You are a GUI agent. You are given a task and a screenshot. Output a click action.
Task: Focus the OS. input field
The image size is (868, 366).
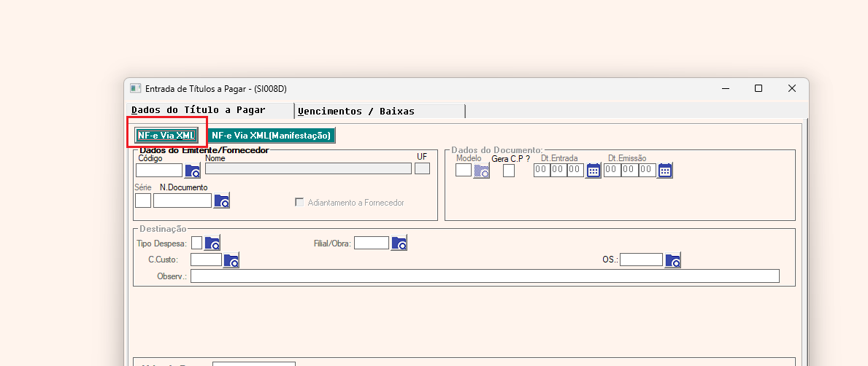pyautogui.click(x=641, y=260)
